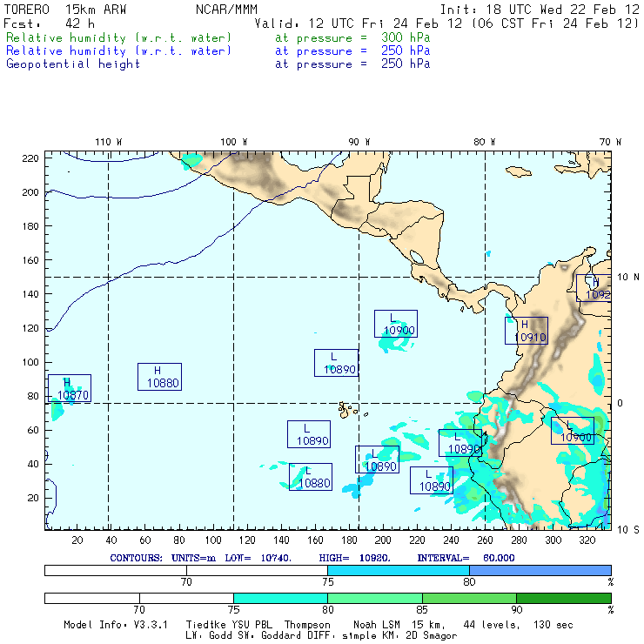Select the 'Init: 18 UTC Wed 22 Feb 12' text
This screenshot has height=644, width=644.
coord(540,10)
